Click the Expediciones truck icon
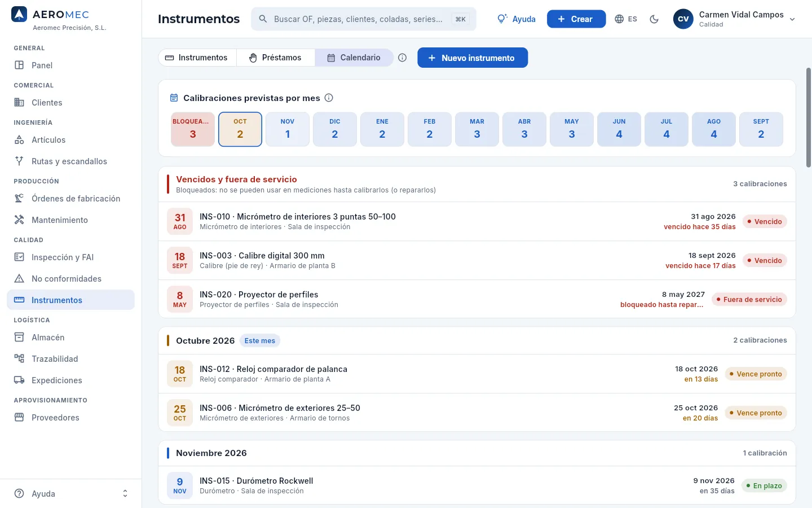 (x=19, y=380)
